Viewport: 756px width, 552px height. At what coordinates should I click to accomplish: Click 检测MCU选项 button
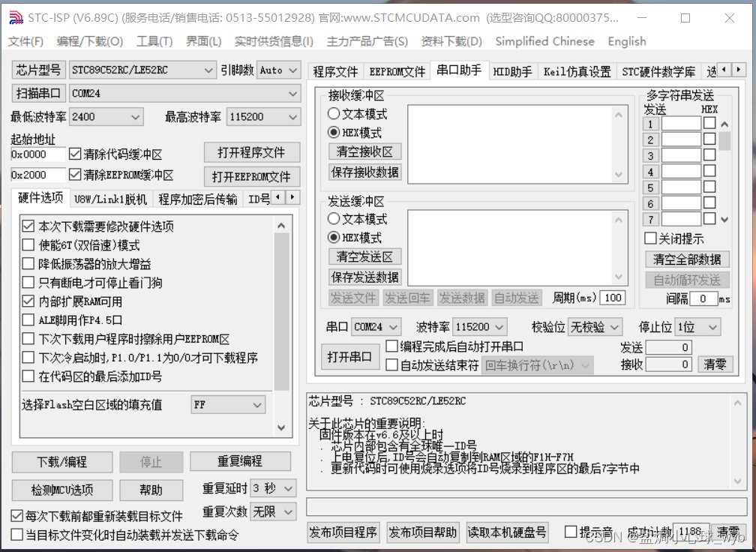[x=62, y=490]
